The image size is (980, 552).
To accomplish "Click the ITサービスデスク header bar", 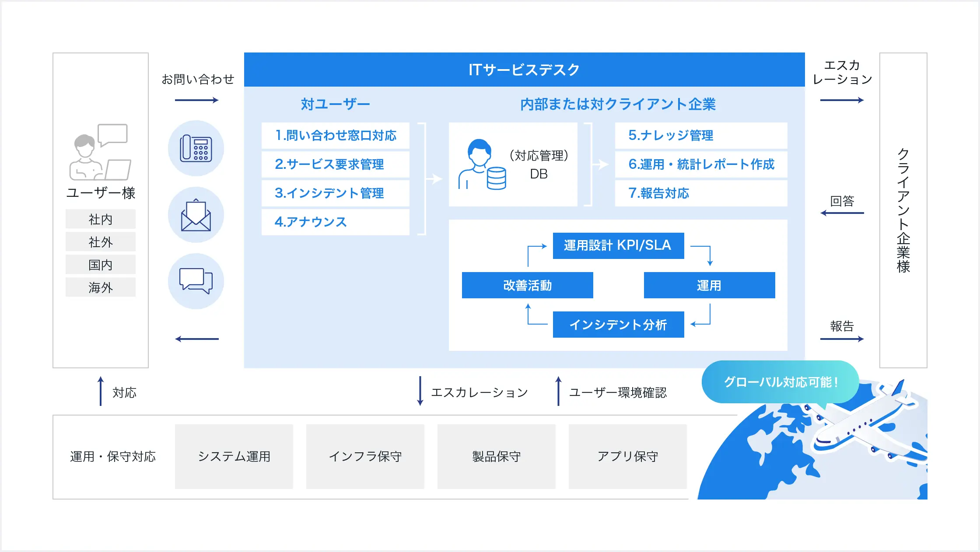I will [x=524, y=70].
